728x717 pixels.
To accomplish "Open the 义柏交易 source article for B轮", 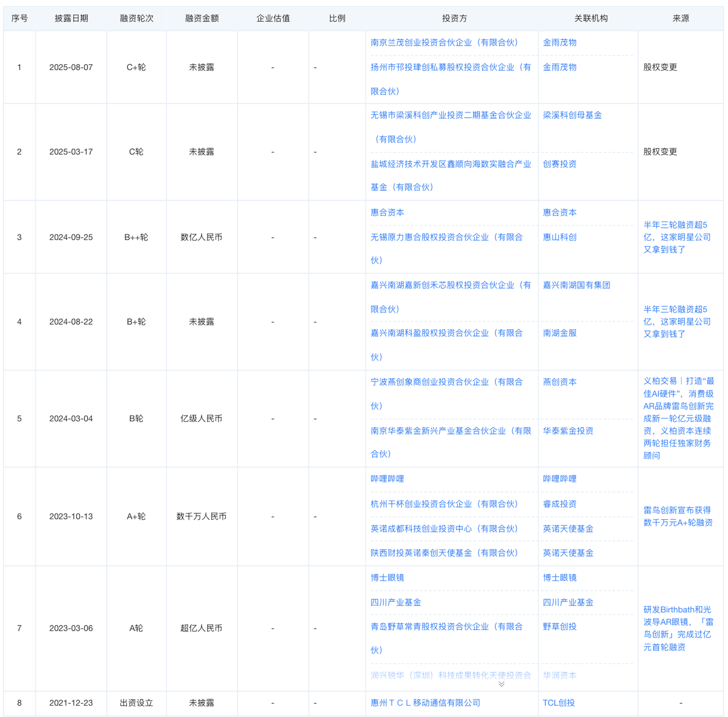I will pyautogui.click(x=678, y=418).
